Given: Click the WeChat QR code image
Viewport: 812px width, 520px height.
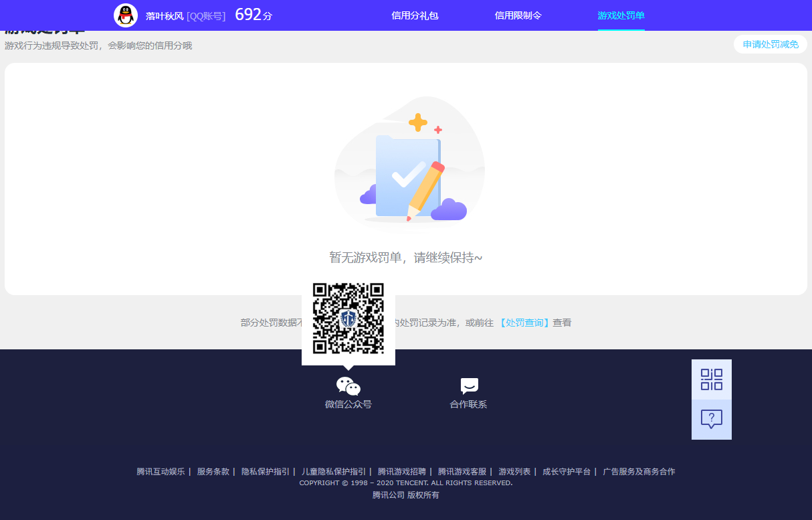Looking at the screenshot, I should [348, 319].
